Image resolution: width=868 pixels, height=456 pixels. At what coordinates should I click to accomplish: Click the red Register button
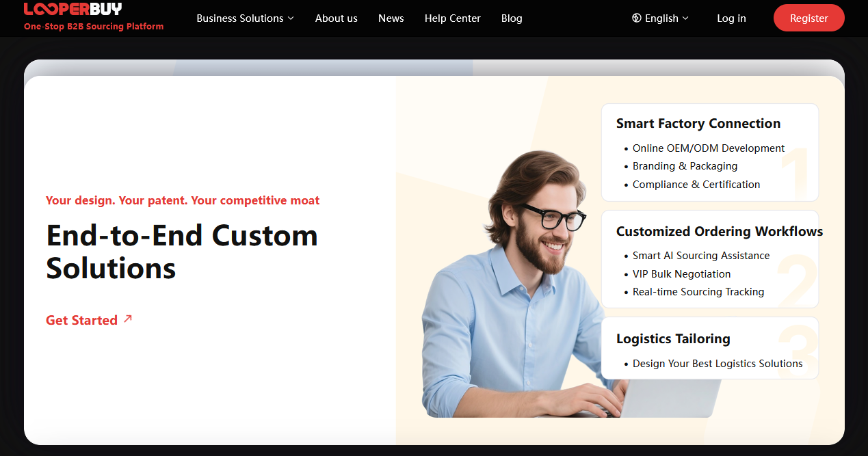808,18
